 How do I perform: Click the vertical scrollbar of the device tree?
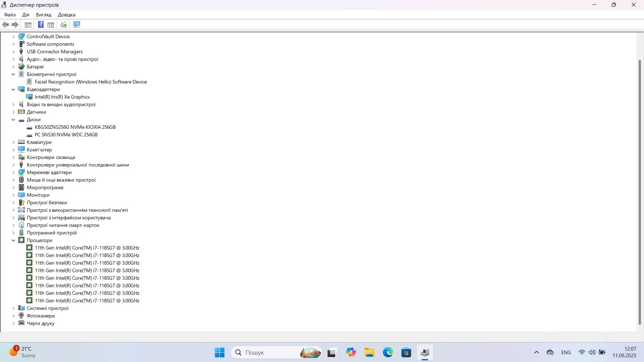tap(640, 192)
